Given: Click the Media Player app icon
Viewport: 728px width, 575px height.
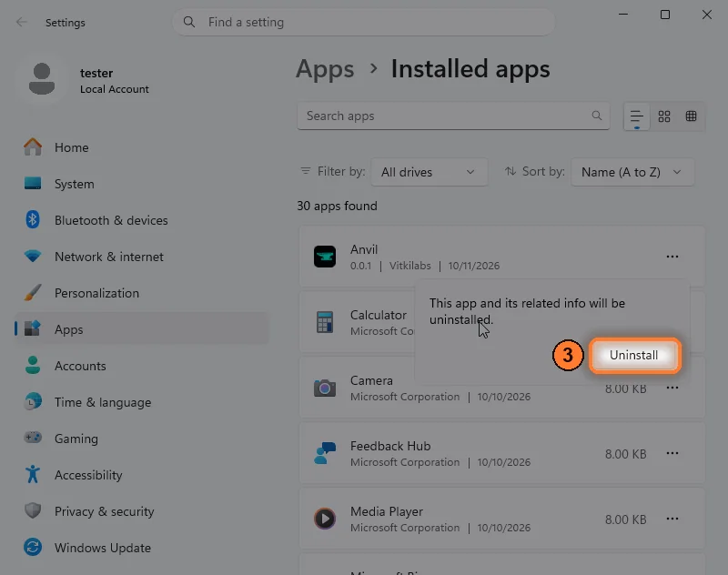Looking at the screenshot, I should pyautogui.click(x=325, y=519).
